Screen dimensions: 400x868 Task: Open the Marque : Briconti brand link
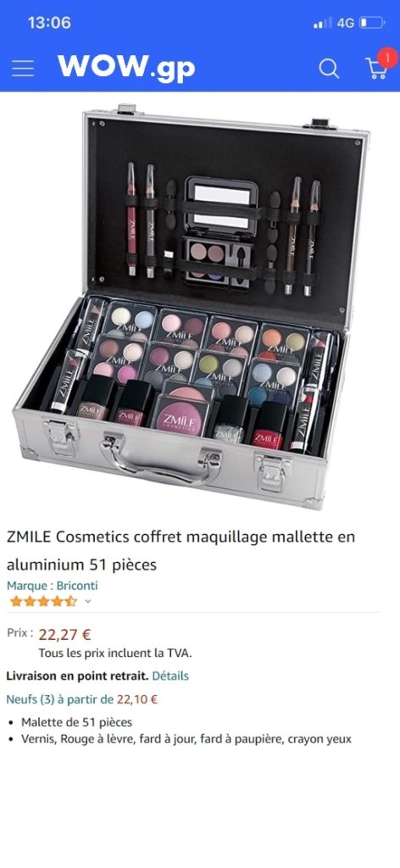(x=52, y=586)
